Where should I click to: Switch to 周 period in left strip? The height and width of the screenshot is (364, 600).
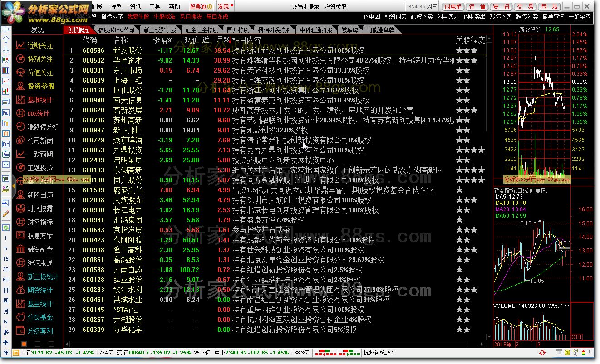click(x=6, y=301)
